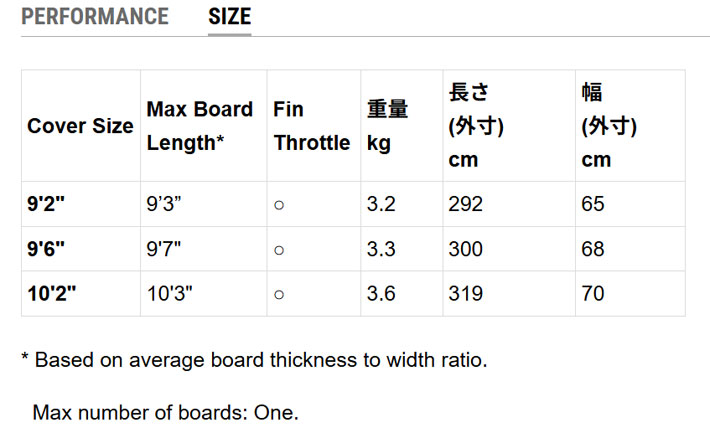Click the circle mark in 9'2" row

click(280, 205)
